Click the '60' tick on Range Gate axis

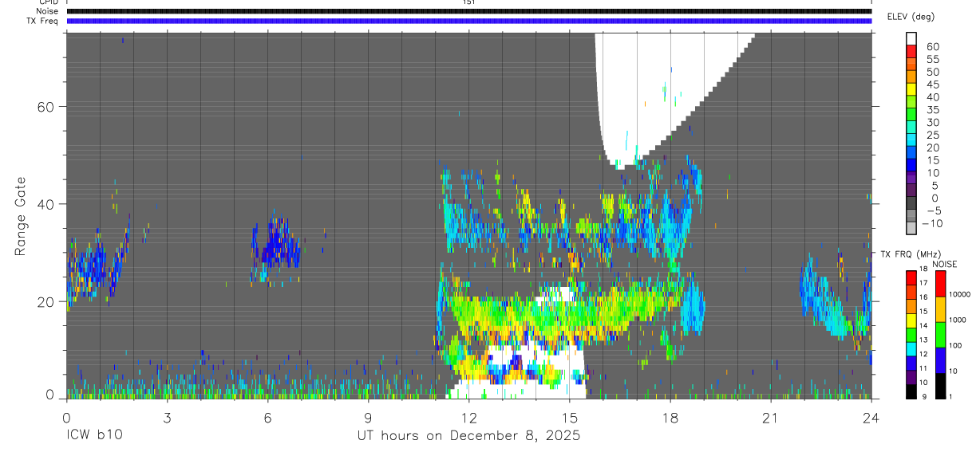(x=45, y=107)
